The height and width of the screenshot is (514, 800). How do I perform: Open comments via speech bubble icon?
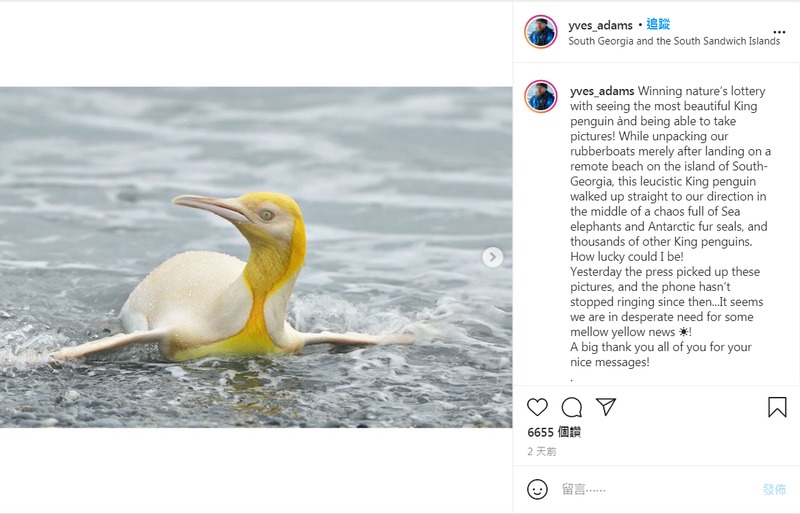click(571, 407)
